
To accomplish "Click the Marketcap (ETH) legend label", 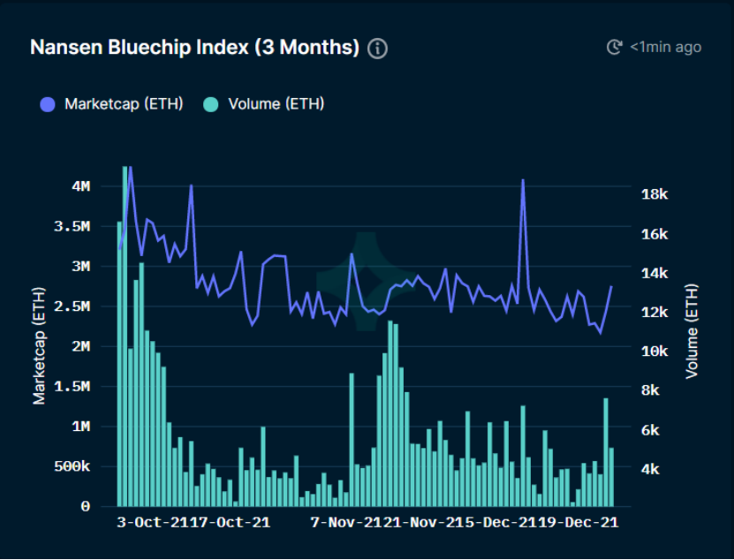I will point(124,104).
